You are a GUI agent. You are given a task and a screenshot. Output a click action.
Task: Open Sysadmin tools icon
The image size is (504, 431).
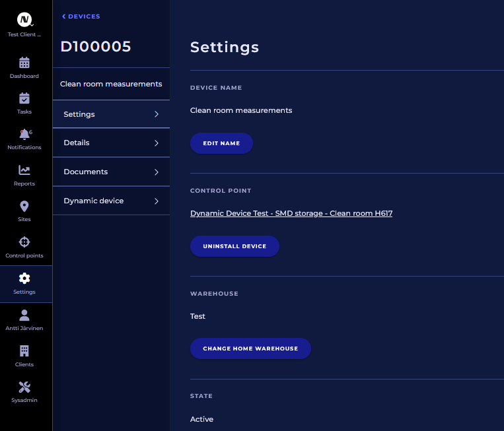tap(24, 387)
